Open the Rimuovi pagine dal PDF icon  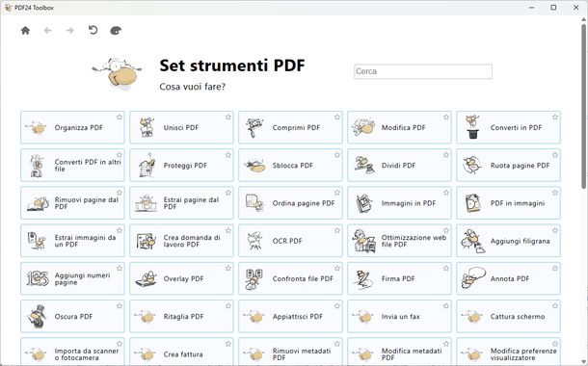click(x=38, y=203)
